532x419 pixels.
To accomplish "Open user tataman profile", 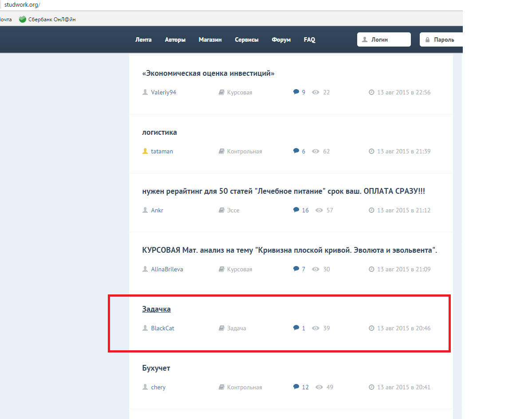I will [x=162, y=151].
